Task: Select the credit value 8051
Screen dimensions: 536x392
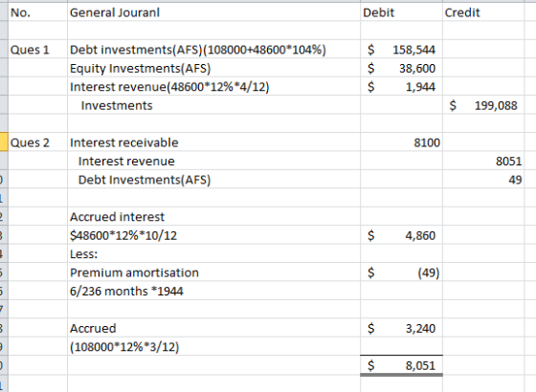Action: 483,161
